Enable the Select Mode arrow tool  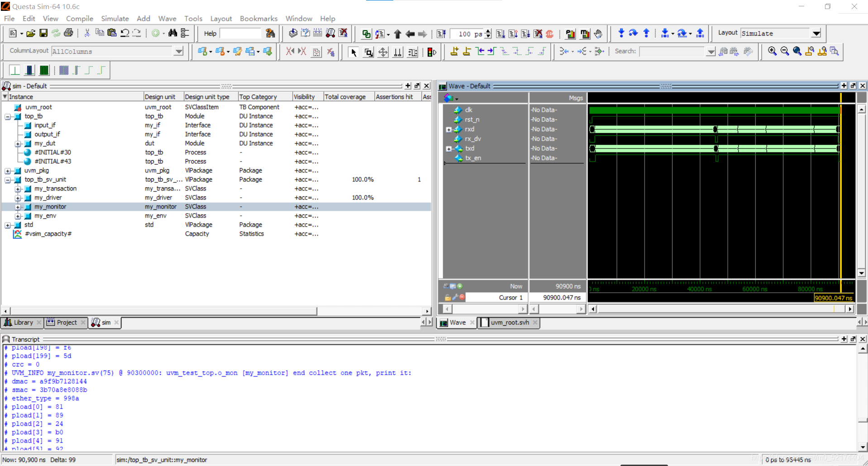point(353,52)
